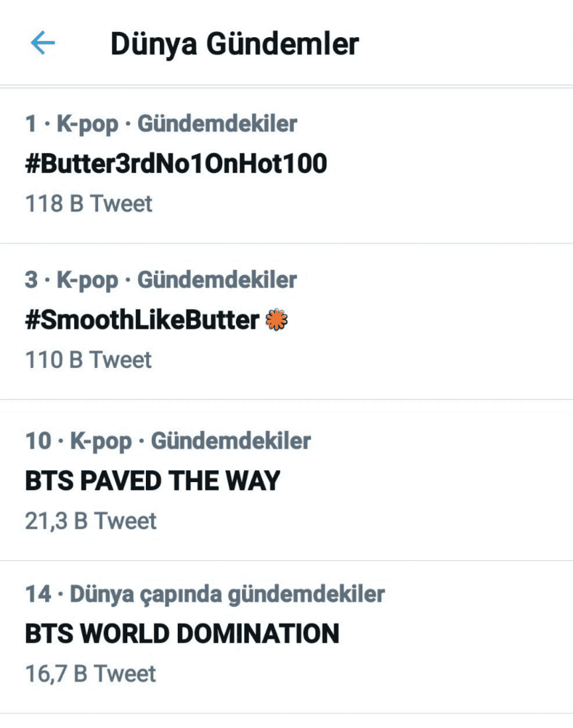Click the rank number 1

[x=31, y=124]
